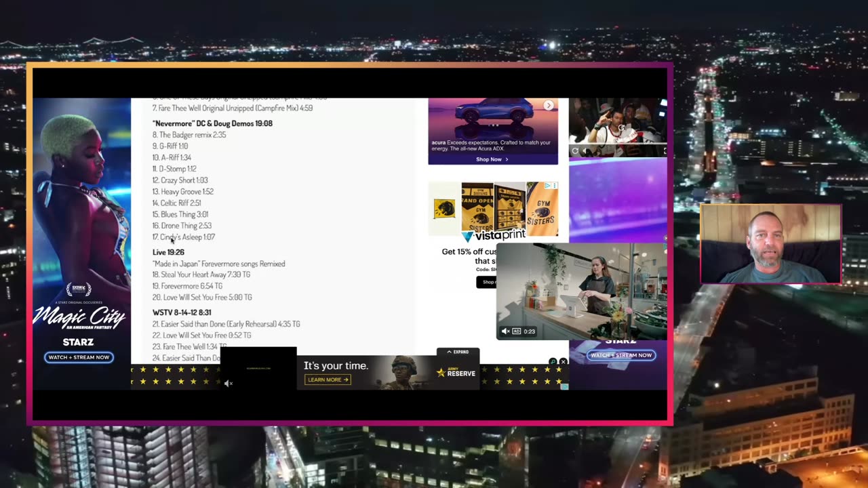Select track '15. Blues Thing 3:01'
Image resolution: width=868 pixels, height=488 pixels.
point(180,214)
